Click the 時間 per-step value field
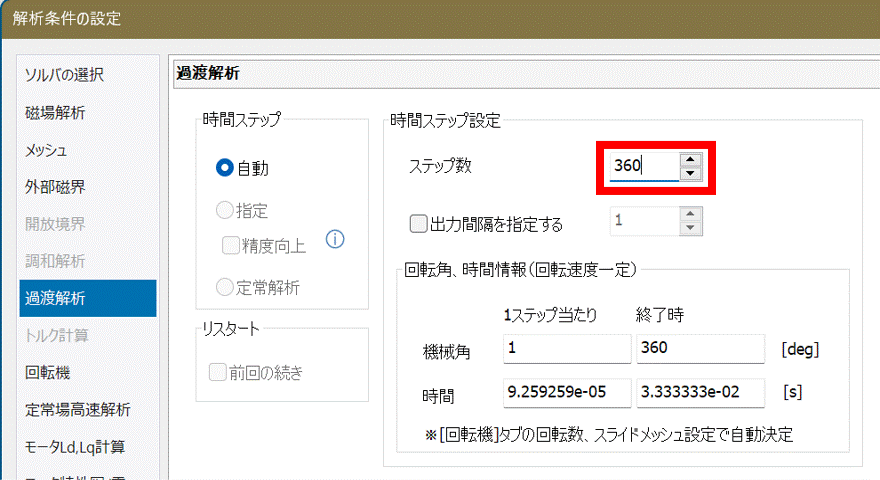The height and width of the screenshot is (480, 880). point(565,393)
